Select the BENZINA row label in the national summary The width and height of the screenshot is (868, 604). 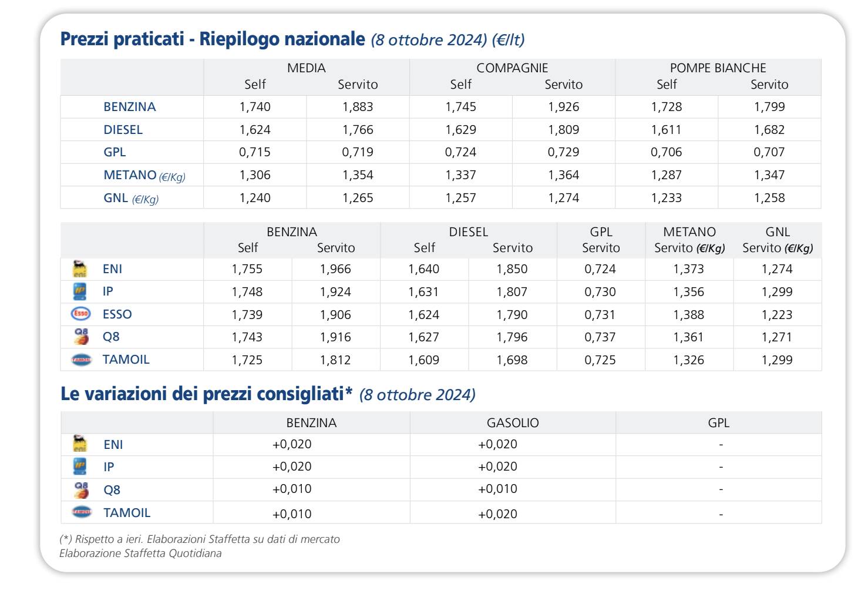130,107
